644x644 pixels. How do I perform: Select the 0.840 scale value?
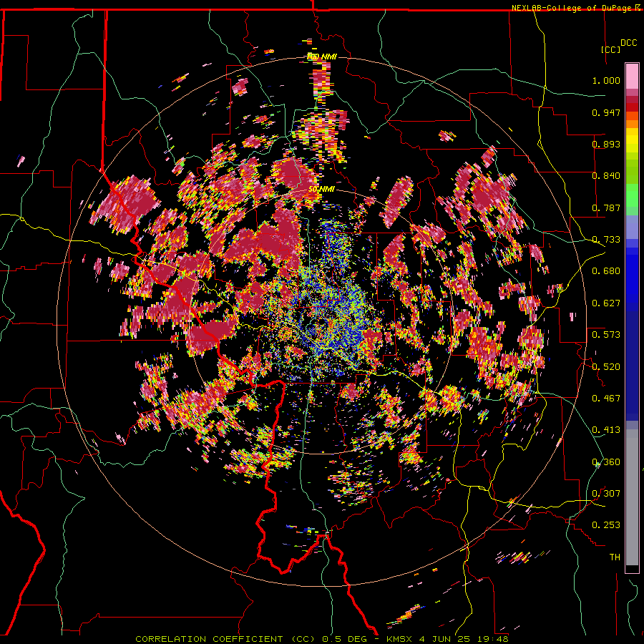606,176
